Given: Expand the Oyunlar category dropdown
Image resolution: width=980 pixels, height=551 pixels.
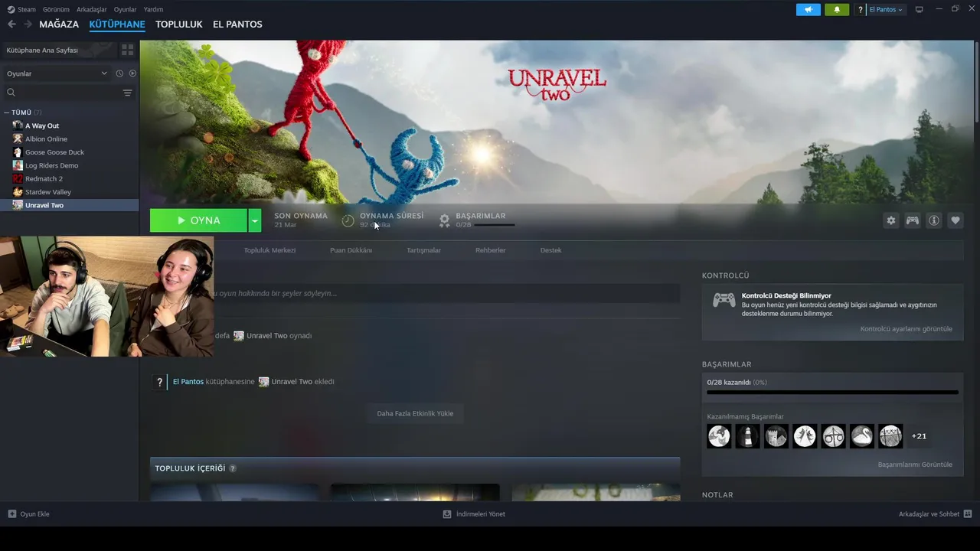Looking at the screenshot, I should [57, 73].
